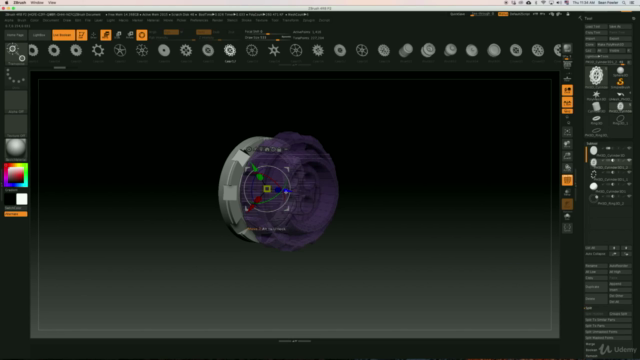The height and width of the screenshot is (360, 640).
Task: Pick the five-spoke wheel gear mesh
Action: coord(120,51)
